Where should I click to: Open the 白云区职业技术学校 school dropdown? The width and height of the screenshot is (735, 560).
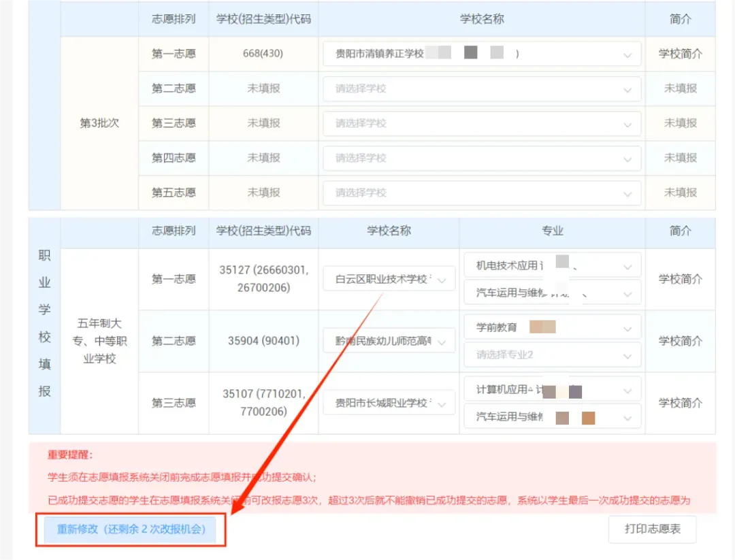389,278
